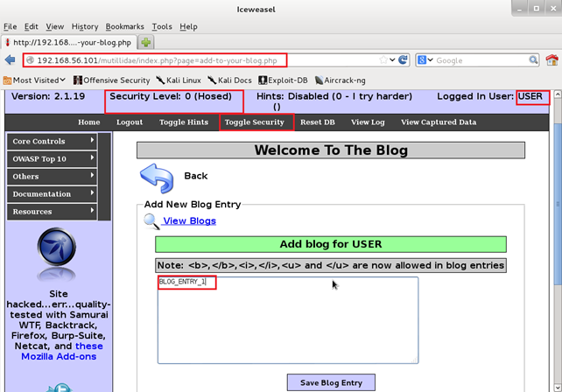Click the browser home icon
This screenshot has height=392, width=562.
click(x=552, y=60)
